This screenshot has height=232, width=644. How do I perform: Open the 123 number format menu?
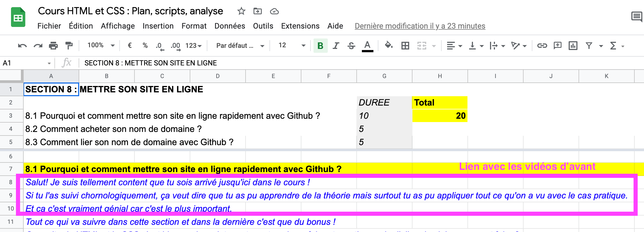click(x=194, y=46)
